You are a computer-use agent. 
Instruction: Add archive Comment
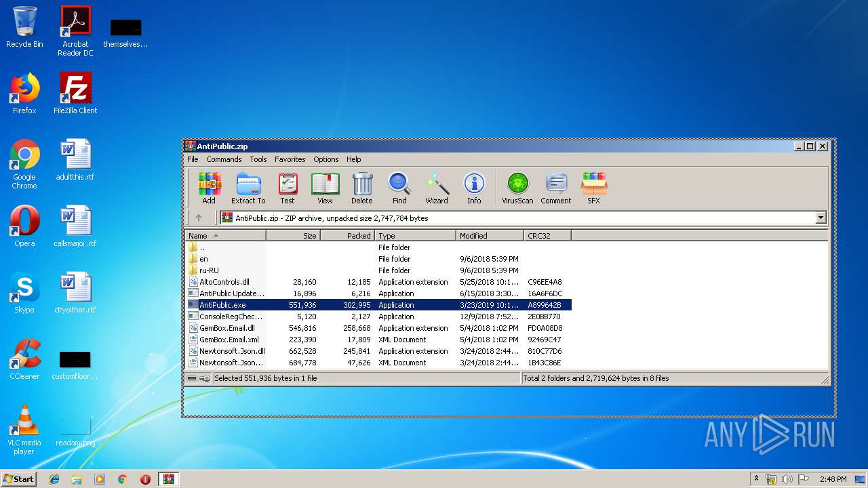pos(556,188)
